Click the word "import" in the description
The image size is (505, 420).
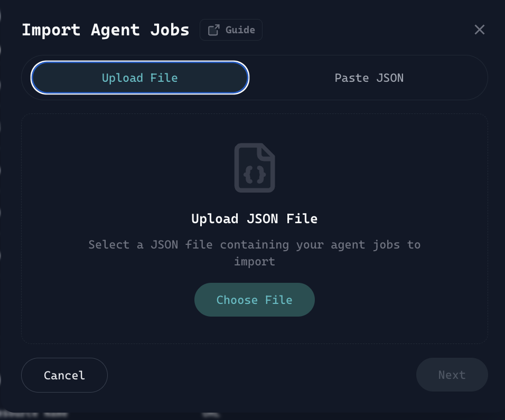pos(254,261)
